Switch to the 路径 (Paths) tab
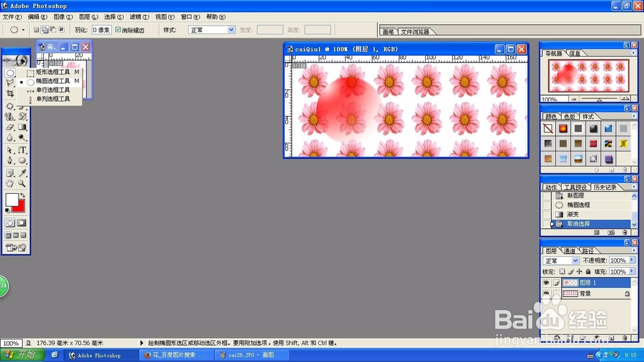 click(x=588, y=251)
